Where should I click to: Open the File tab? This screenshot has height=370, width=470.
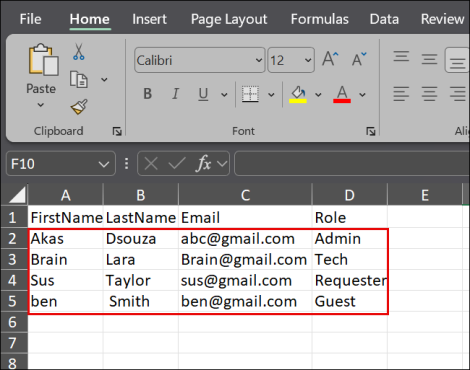(30, 19)
